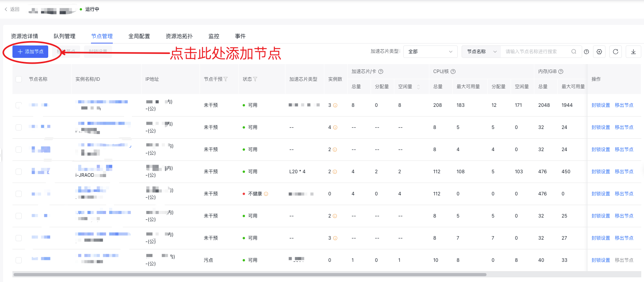Click the horizontal table scrollbar
The width and height of the screenshot is (644, 282).
click(x=250, y=275)
